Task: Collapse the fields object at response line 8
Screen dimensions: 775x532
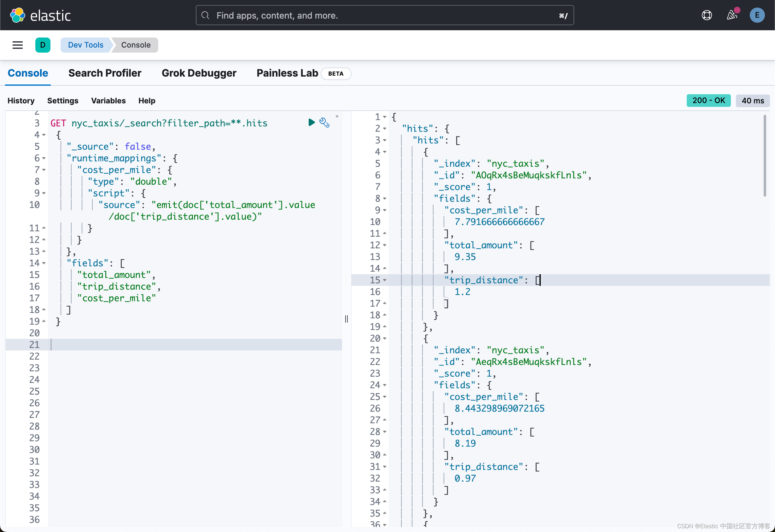Action: pos(385,198)
